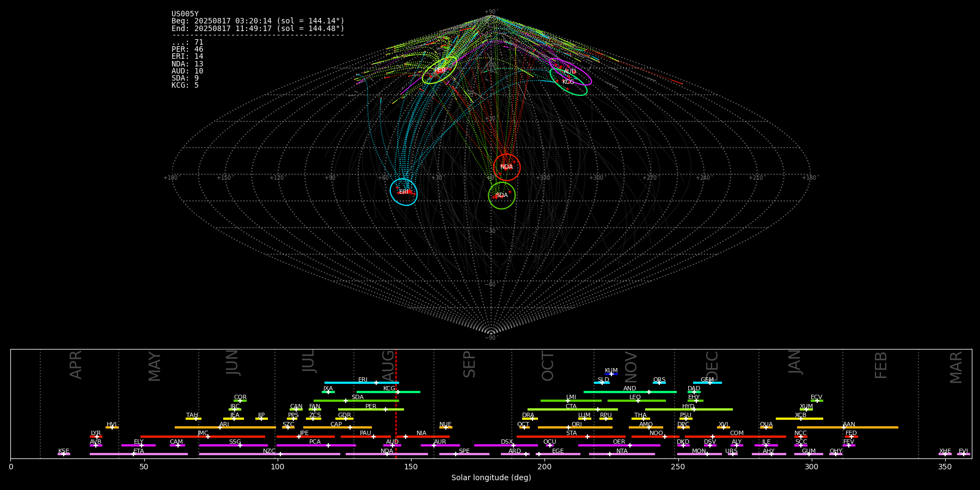Click the red dashed current solar longitude line
The image size is (980, 490).
click(396, 403)
